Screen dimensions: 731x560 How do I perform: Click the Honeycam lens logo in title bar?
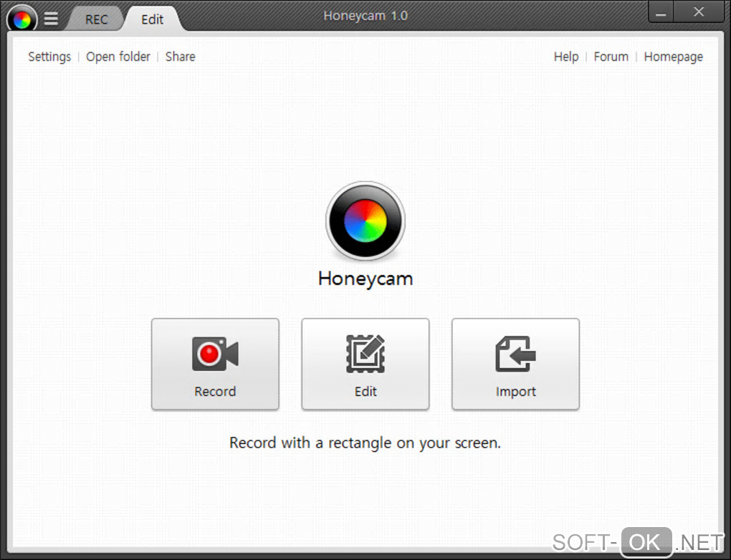[22, 19]
